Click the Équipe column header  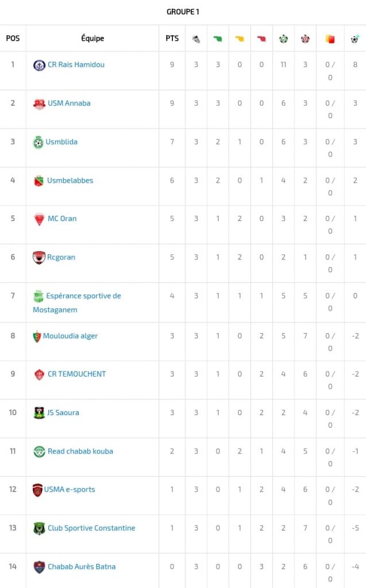(x=93, y=38)
